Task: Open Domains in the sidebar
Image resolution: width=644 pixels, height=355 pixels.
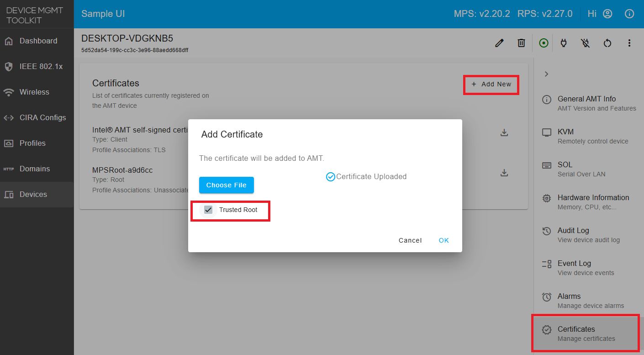Action: coord(37,169)
